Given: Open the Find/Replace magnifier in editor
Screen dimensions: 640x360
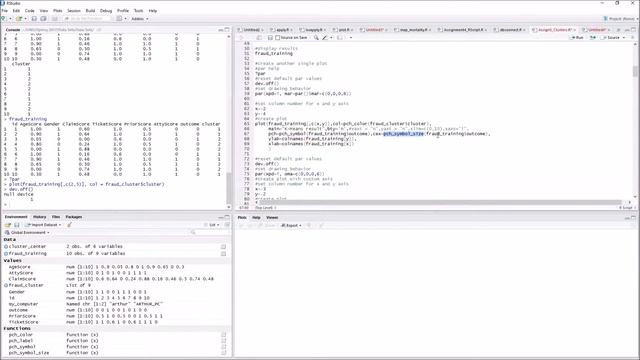Looking at the screenshot, I should coord(316,38).
